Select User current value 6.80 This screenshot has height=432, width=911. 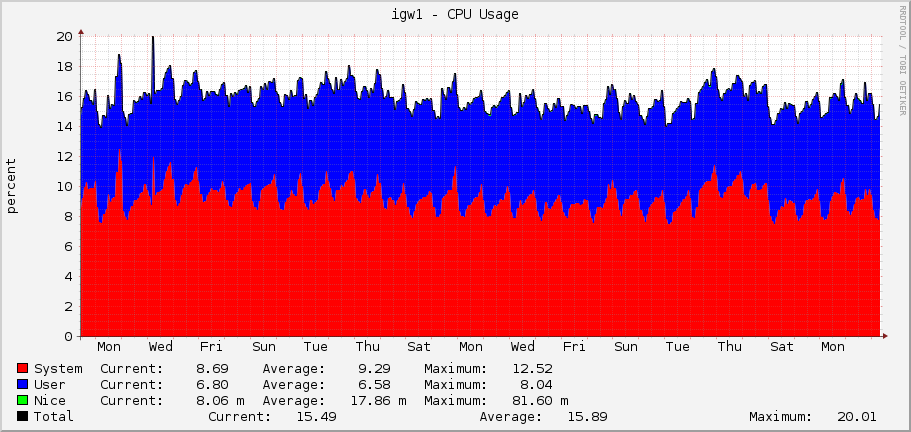[212, 384]
